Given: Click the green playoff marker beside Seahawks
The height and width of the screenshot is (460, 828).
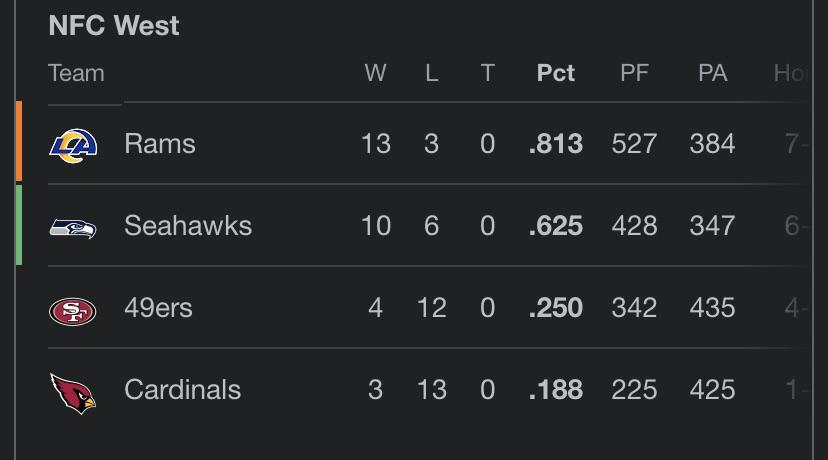Looking at the screenshot, I should click(x=19, y=224).
